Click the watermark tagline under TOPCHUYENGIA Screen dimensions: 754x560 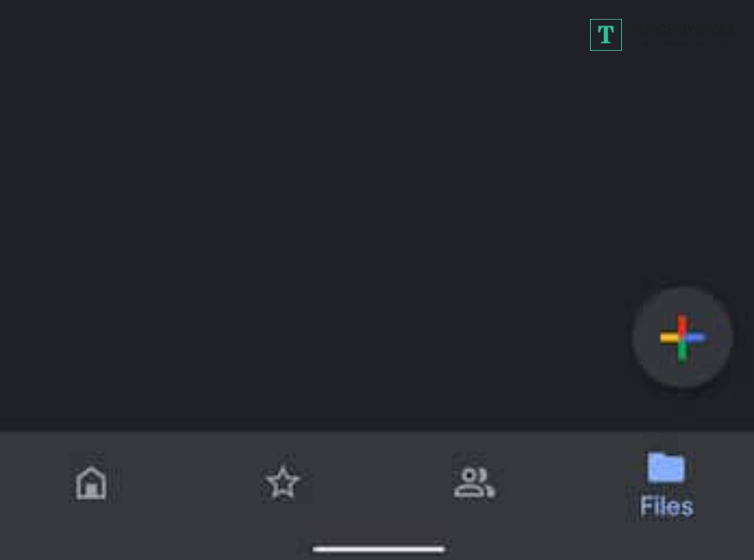(683, 42)
